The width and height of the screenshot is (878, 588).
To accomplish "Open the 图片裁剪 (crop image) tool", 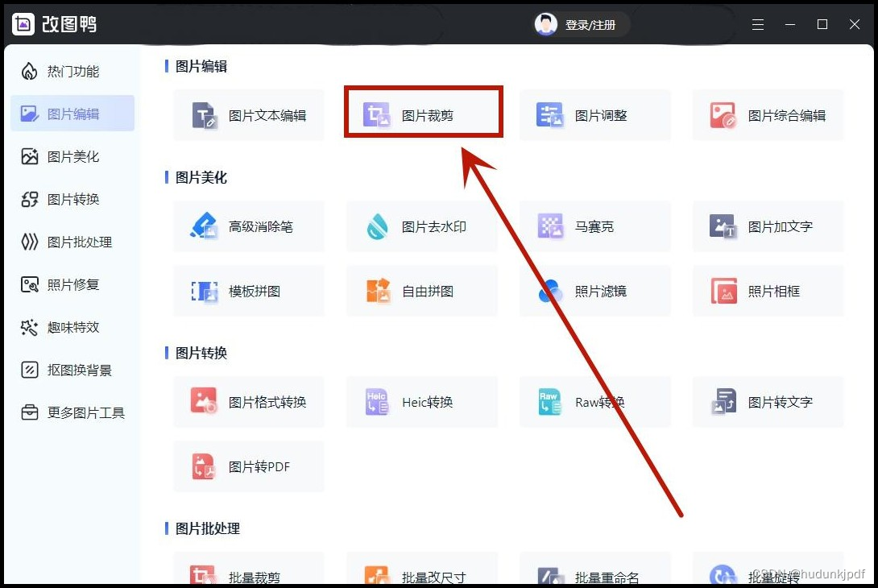I will click(423, 114).
